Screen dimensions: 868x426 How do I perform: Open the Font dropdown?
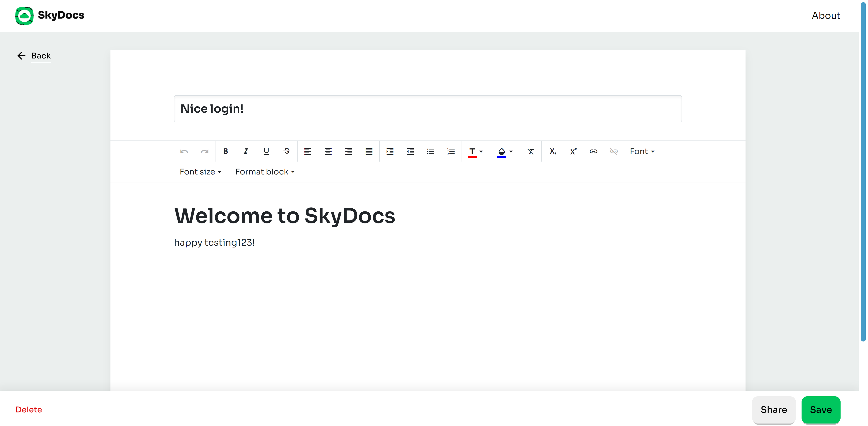[x=642, y=151]
